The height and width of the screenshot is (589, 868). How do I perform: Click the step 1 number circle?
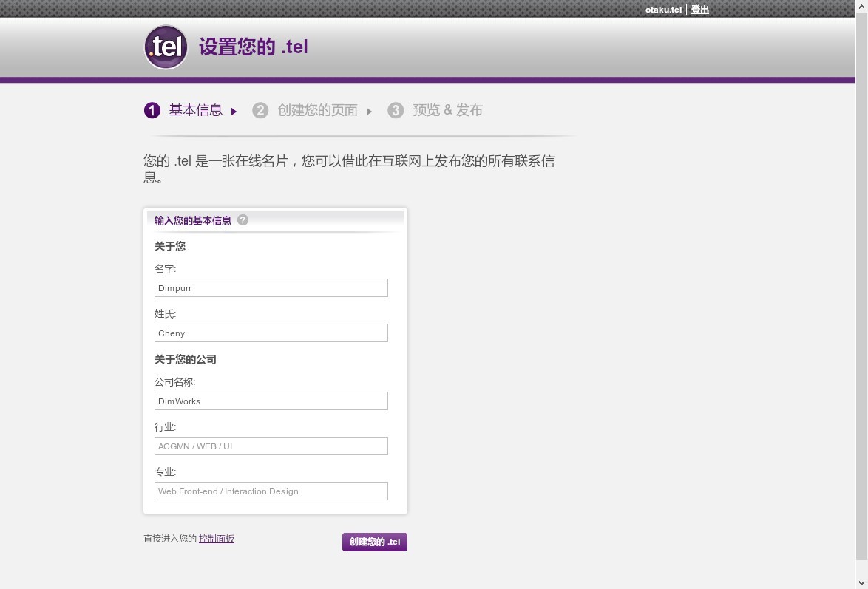pyautogui.click(x=152, y=111)
